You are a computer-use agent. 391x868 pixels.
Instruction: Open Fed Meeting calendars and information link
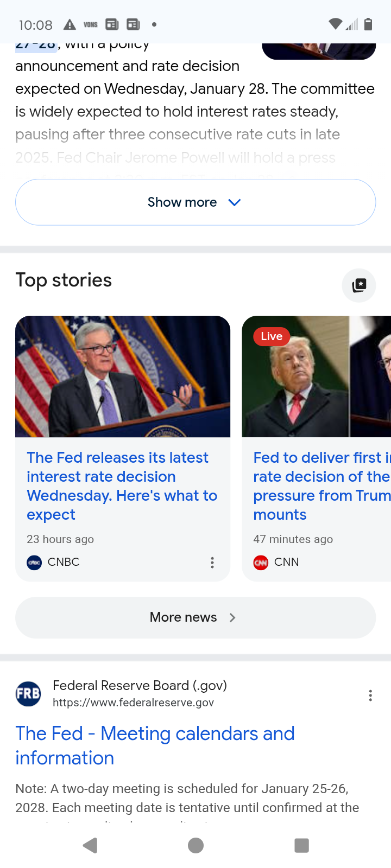pyautogui.click(x=155, y=745)
